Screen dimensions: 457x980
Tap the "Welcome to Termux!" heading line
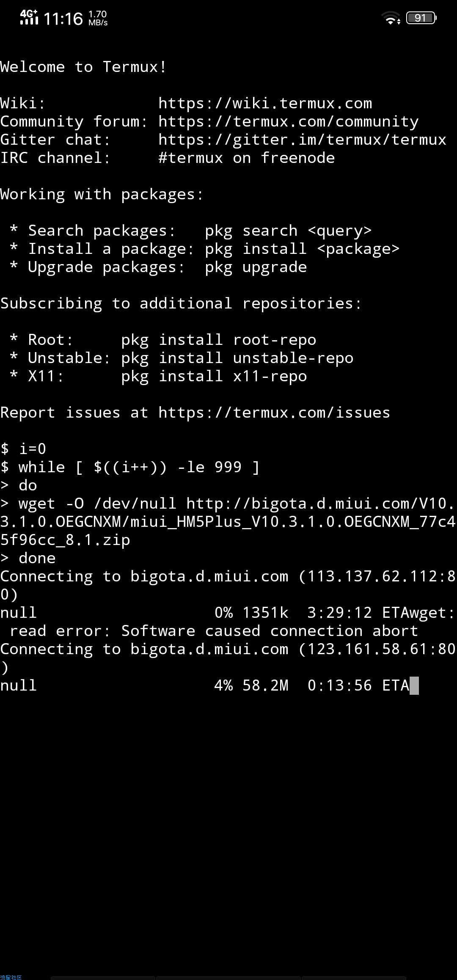pos(83,67)
